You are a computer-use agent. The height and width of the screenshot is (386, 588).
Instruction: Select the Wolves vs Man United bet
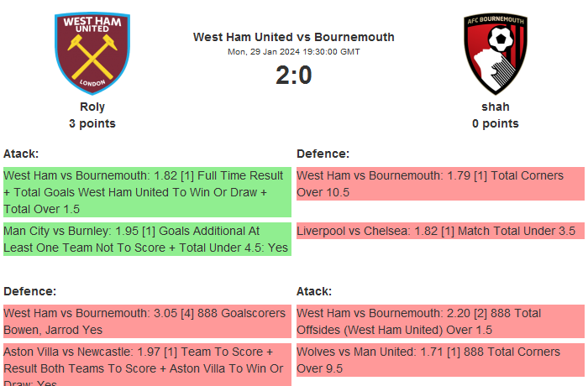(x=439, y=360)
